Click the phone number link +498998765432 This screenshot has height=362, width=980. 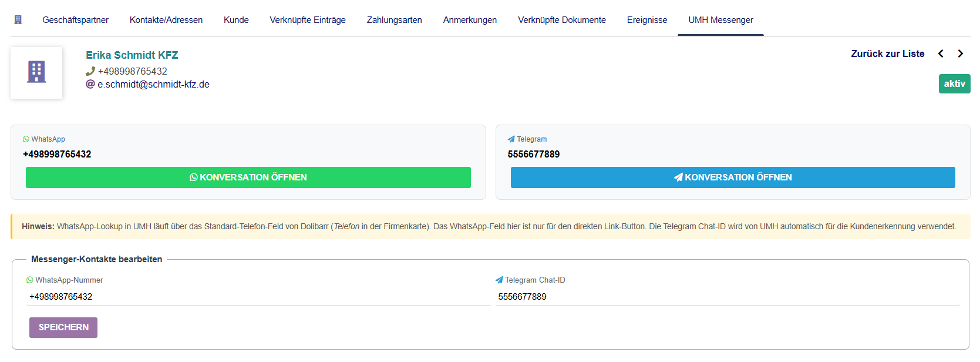pos(133,71)
